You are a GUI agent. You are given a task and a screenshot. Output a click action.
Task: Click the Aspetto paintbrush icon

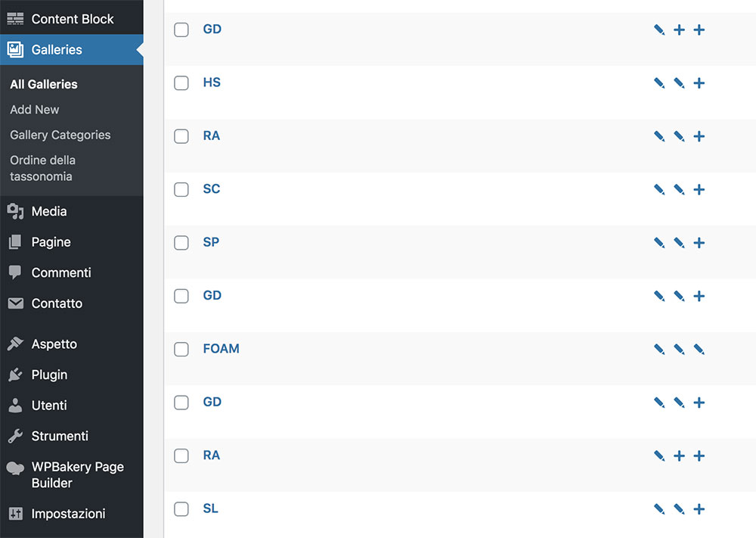click(x=15, y=344)
